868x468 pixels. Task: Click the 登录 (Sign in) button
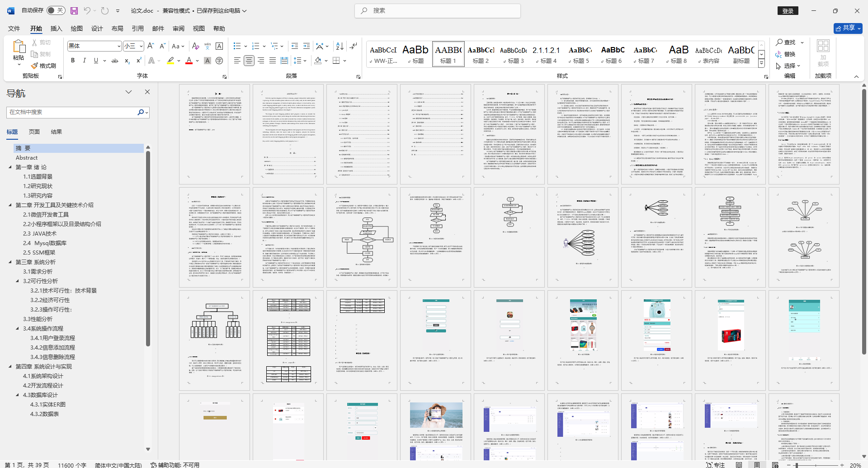pos(788,11)
